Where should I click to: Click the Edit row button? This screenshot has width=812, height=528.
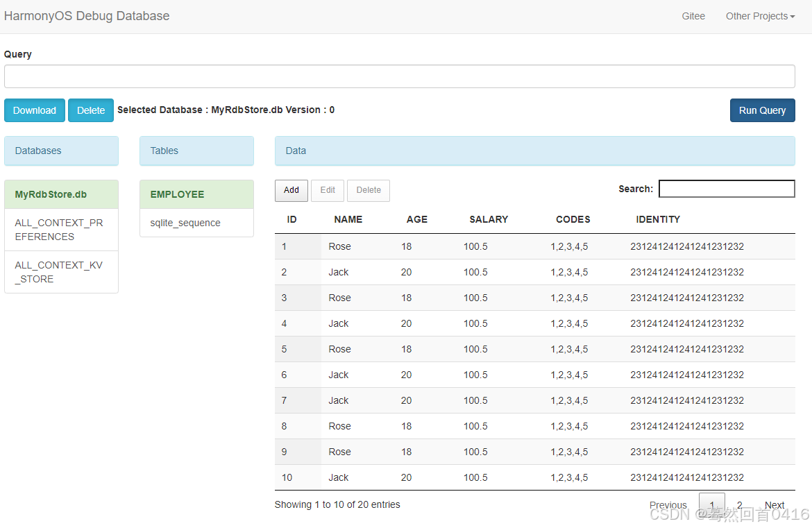[328, 191]
